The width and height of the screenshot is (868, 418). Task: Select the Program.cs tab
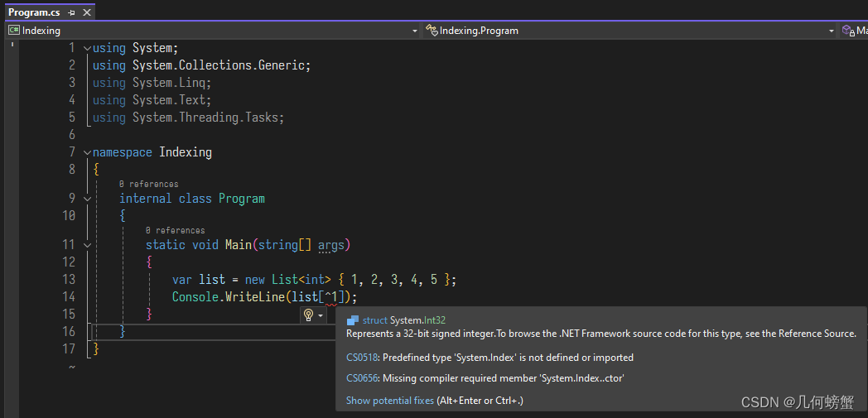coord(34,12)
